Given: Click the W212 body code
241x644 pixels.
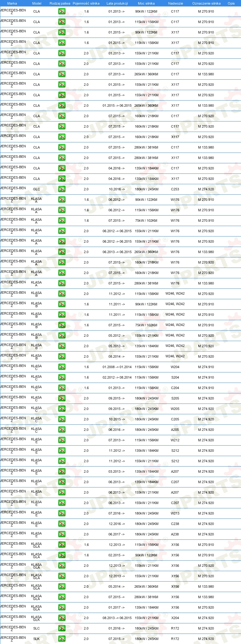Looking at the screenshot, I should [175, 440].
